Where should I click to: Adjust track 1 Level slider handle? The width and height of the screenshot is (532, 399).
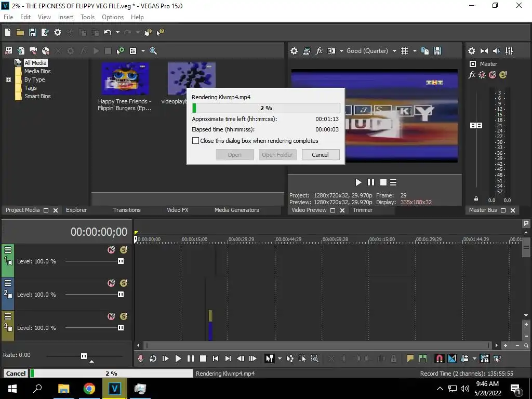pyautogui.click(x=121, y=261)
